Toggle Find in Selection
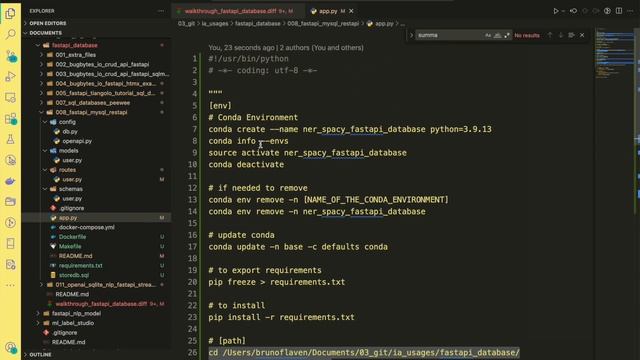Screen dimensions: 640x360 [x=571, y=35]
